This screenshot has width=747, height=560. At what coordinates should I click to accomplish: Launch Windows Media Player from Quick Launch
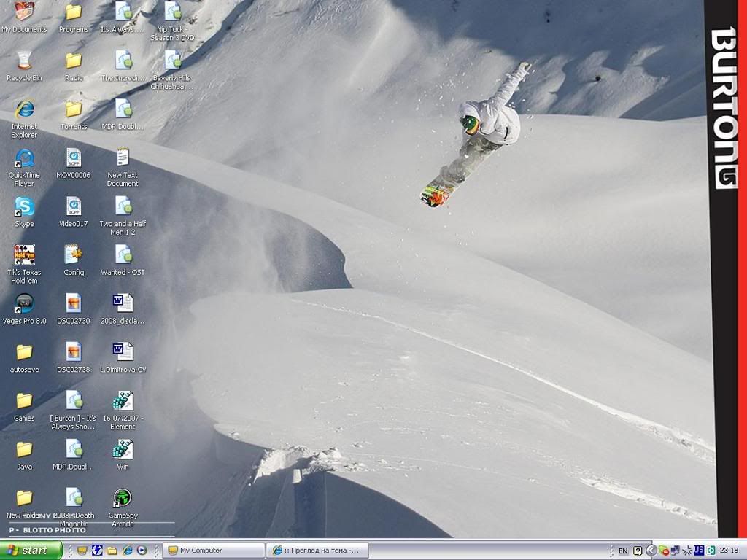click(x=142, y=551)
